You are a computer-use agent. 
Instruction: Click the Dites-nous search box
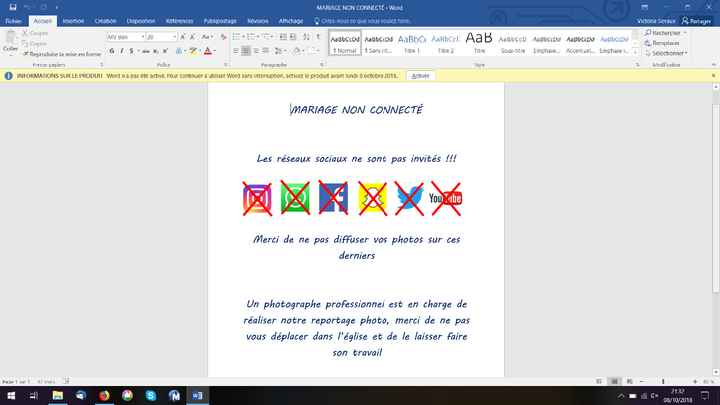point(362,21)
